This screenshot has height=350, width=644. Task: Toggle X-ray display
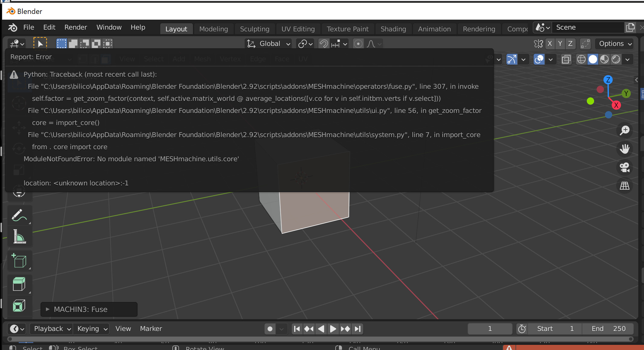[x=566, y=59]
